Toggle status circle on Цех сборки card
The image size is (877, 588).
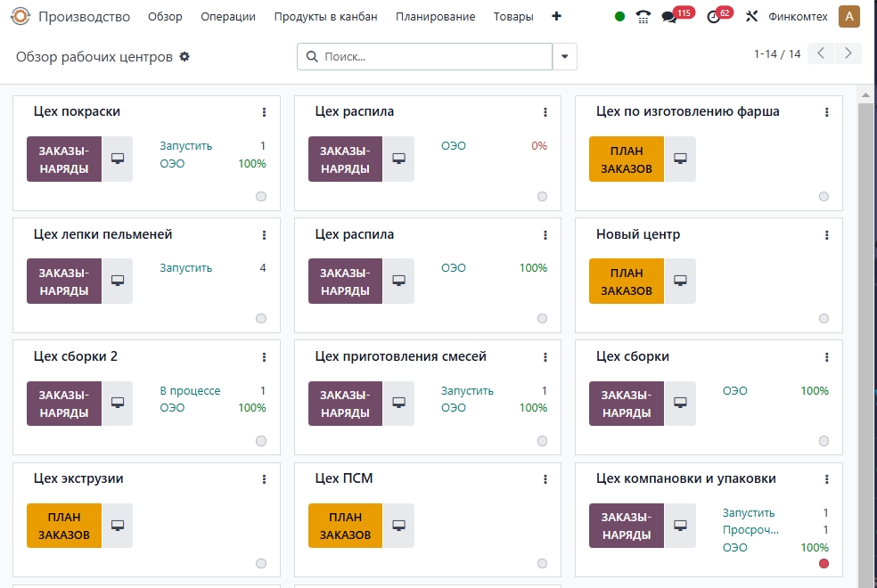coord(824,441)
